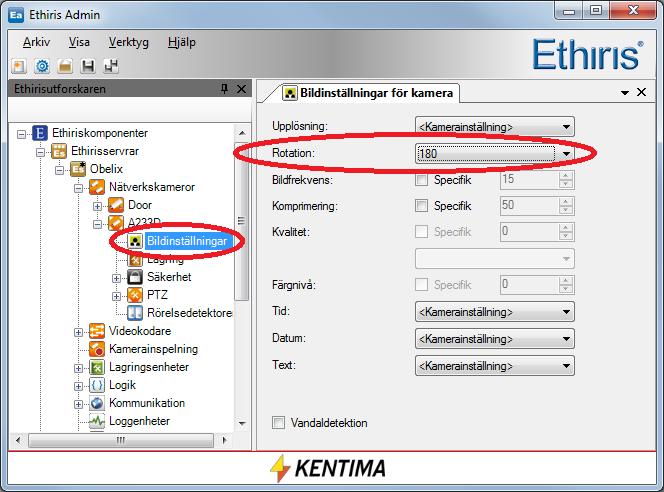Click the Kamerainspelning record icon

(x=97, y=349)
